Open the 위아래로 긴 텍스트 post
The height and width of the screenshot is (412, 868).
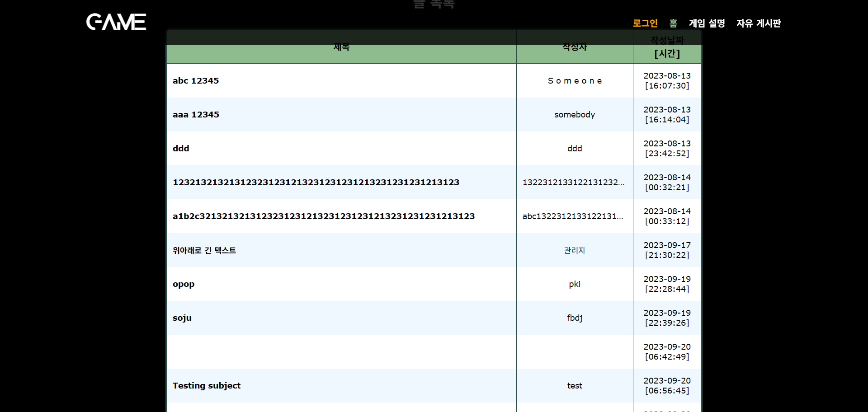tap(204, 250)
